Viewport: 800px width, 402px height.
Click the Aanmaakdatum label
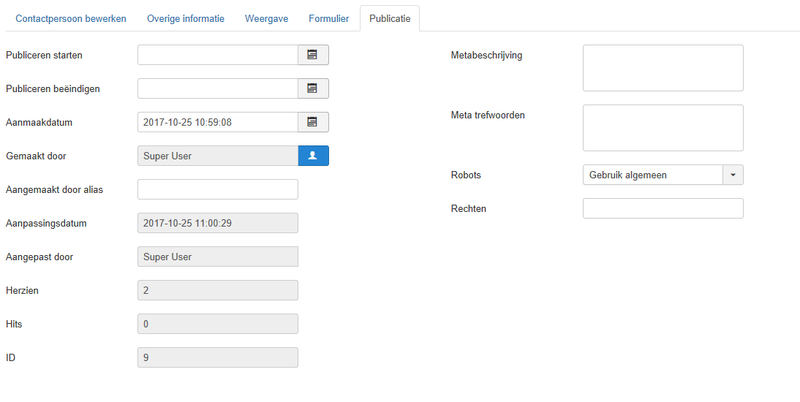39,122
